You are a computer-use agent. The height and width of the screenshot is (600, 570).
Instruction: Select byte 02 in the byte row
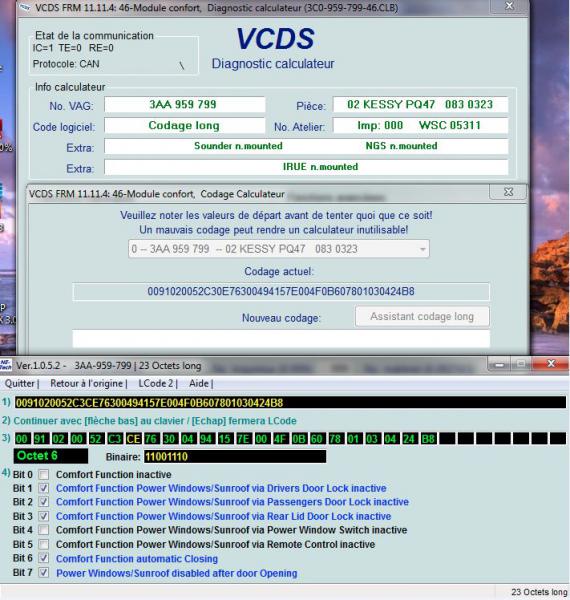(59, 439)
